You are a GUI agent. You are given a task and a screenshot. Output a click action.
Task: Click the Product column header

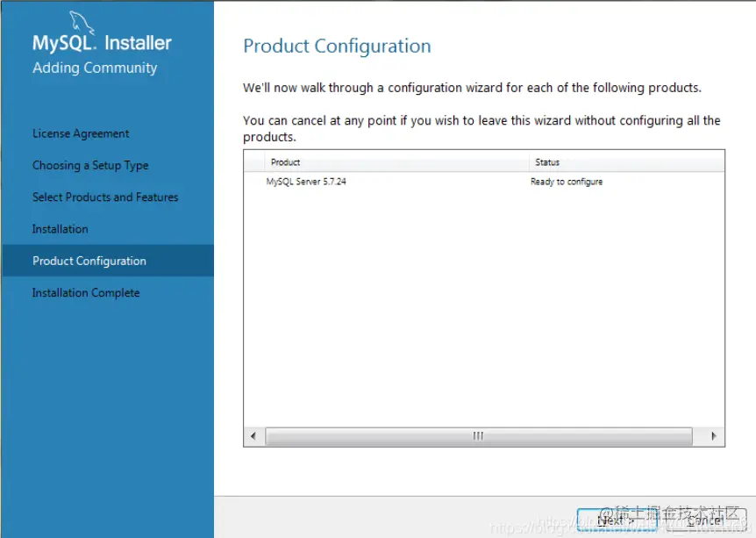pyautogui.click(x=396, y=162)
